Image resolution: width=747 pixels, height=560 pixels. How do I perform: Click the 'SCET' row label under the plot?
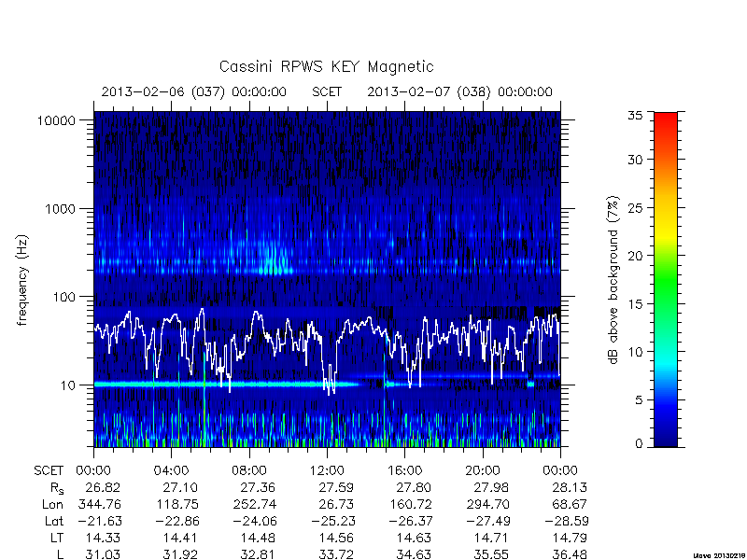click(49, 471)
